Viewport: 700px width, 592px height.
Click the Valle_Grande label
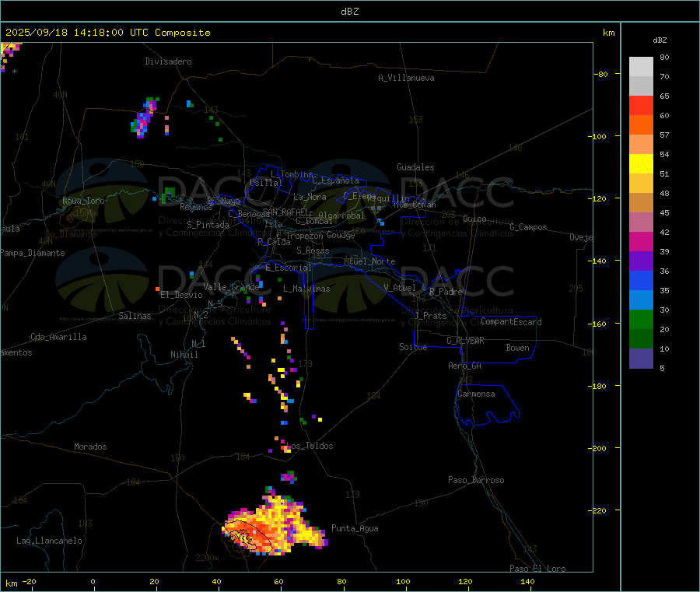(x=231, y=287)
